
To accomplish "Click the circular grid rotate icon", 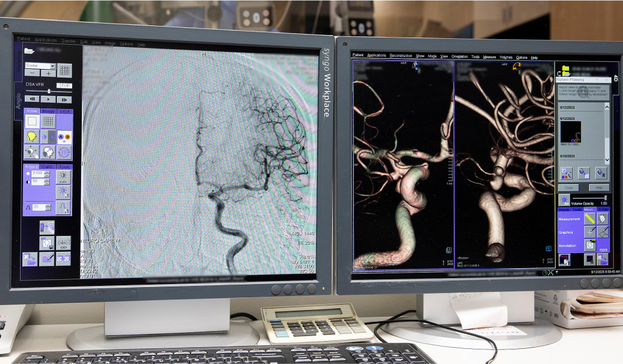I will pyautogui.click(x=64, y=153).
